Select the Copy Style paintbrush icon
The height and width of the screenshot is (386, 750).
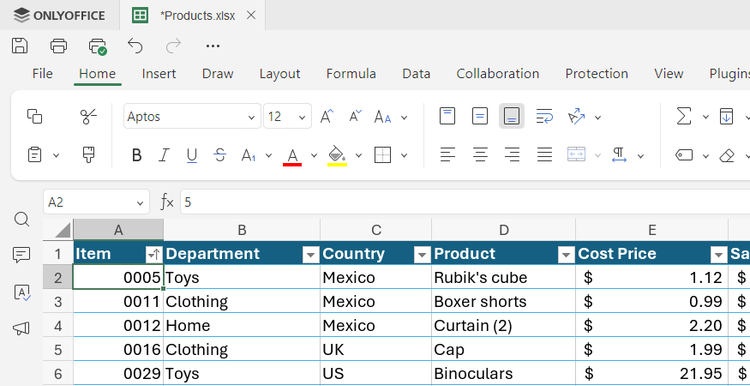(88, 155)
